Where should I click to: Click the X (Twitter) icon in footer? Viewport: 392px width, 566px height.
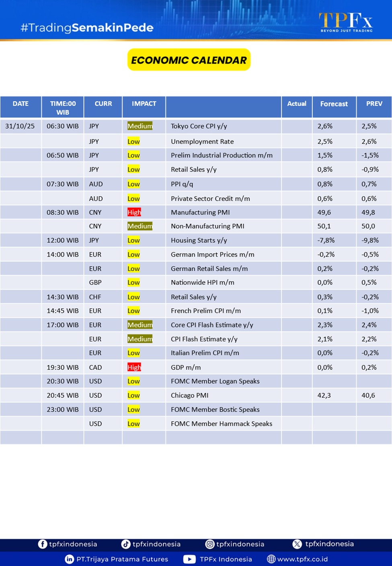(297, 544)
